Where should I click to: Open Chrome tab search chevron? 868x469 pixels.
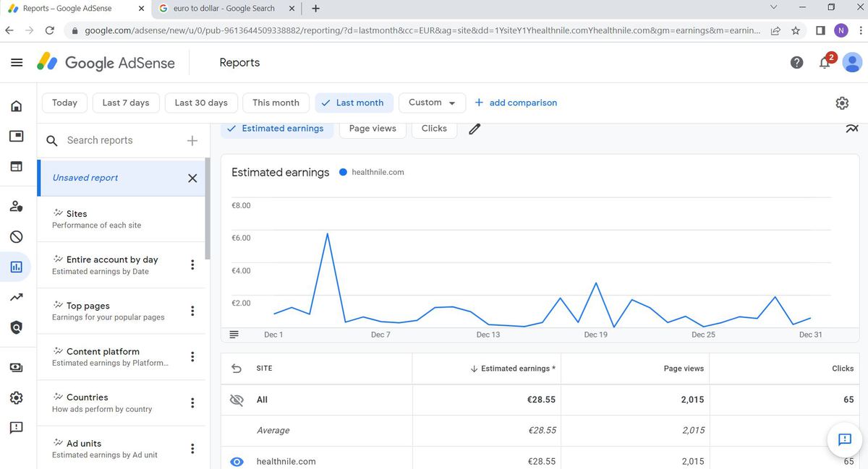[x=773, y=8]
